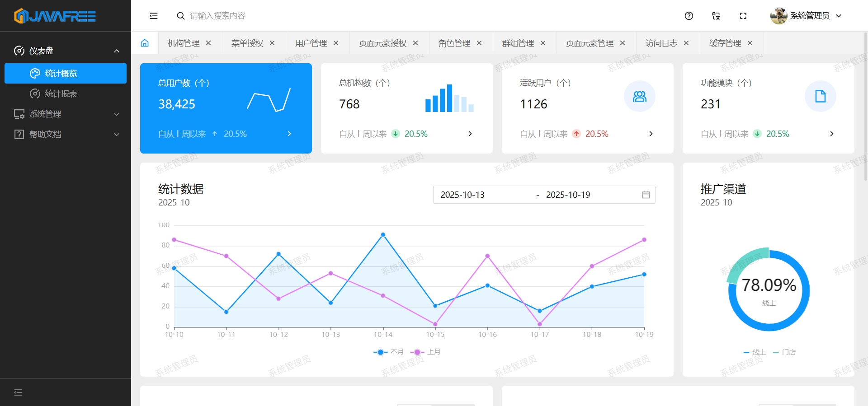The image size is (868, 406).
Task: Close the 缓存管理 tab
Action: pos(750,43)
